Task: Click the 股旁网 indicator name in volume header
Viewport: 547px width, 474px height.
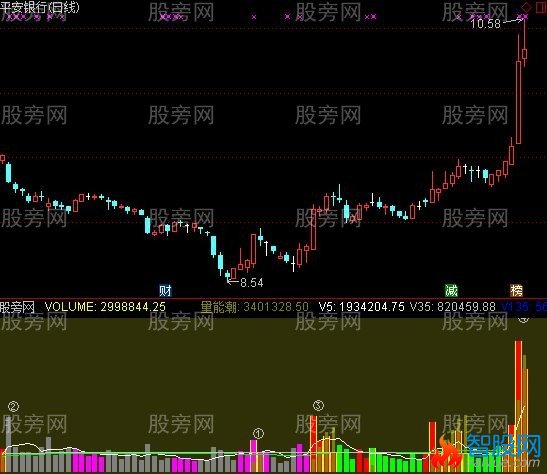Action: coord(17,307)
